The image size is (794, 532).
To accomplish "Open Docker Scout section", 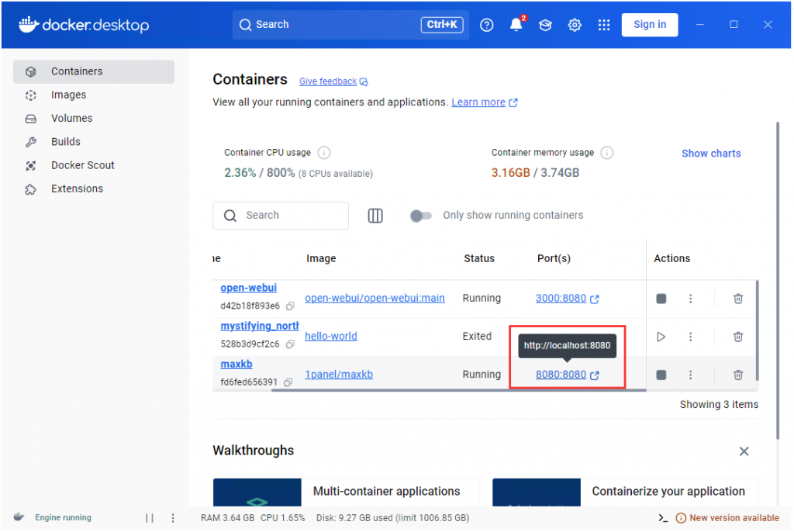I will tap(82, 165).
